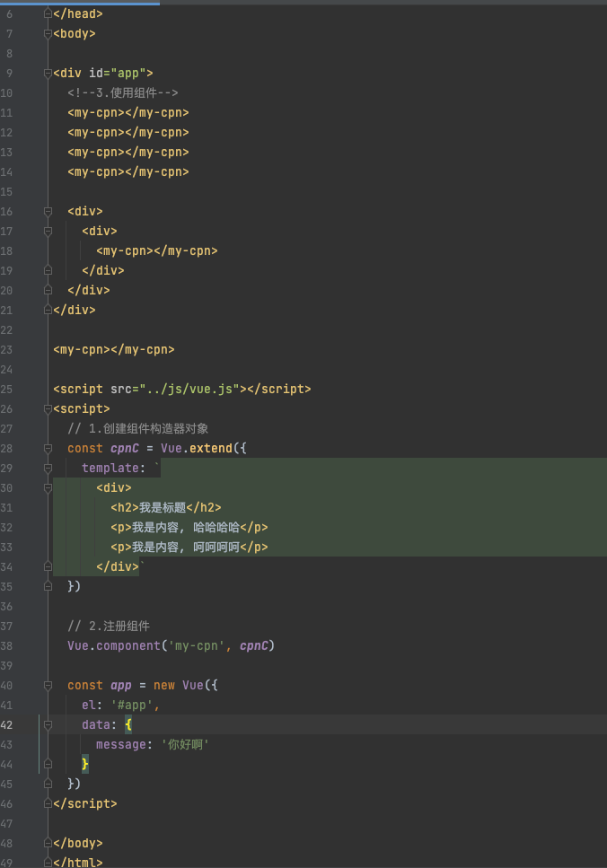Viewport: 607px width, 868px height.
Task: Toggle fold end marker on line 45 })
Action: tap(48, 784)
